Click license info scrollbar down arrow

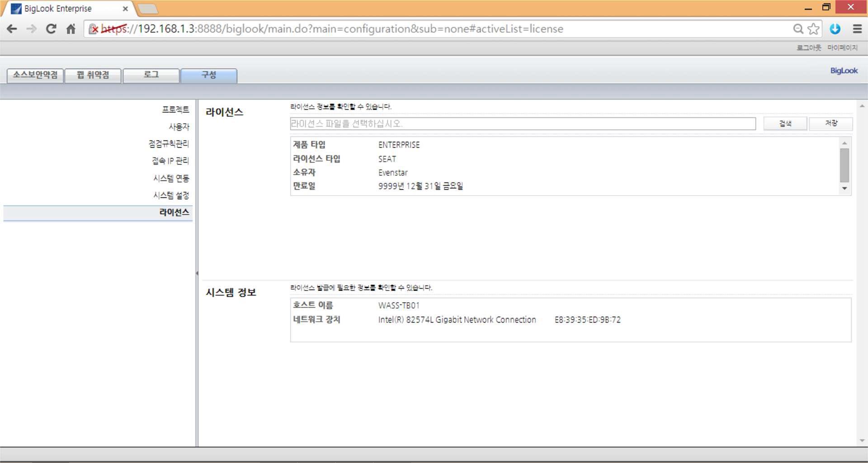844,188
